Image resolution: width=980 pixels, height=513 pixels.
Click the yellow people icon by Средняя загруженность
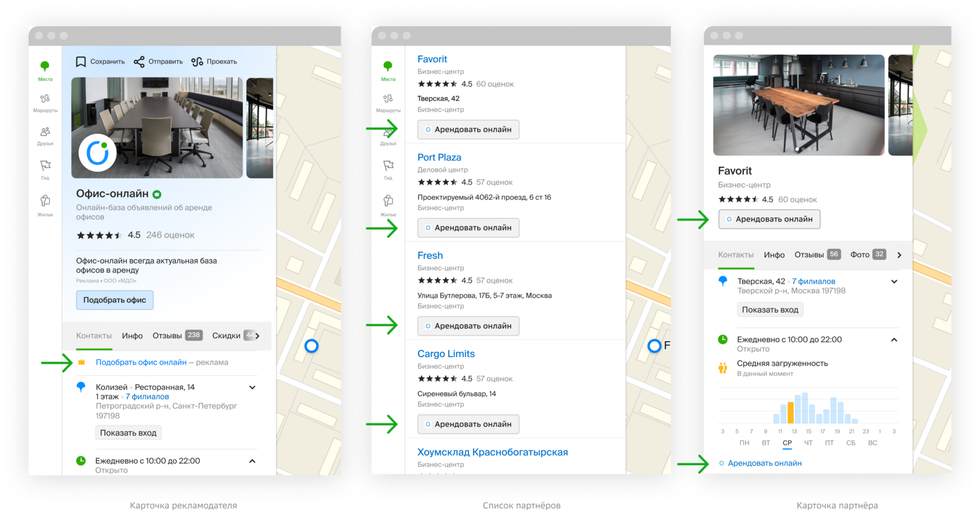coord(723,368)
